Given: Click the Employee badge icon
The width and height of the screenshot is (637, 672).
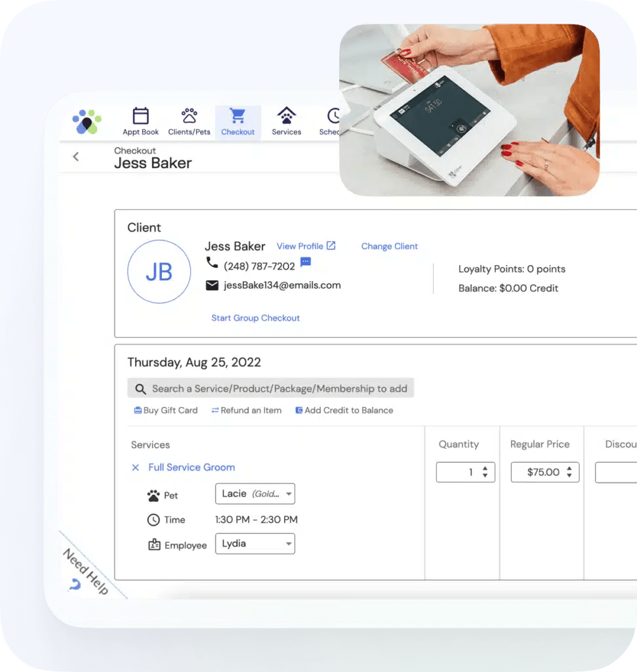Looking at the screenshot, I should point(154,545).
